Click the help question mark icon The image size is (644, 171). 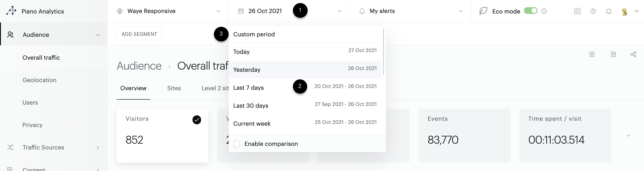[x=593, y=11]
